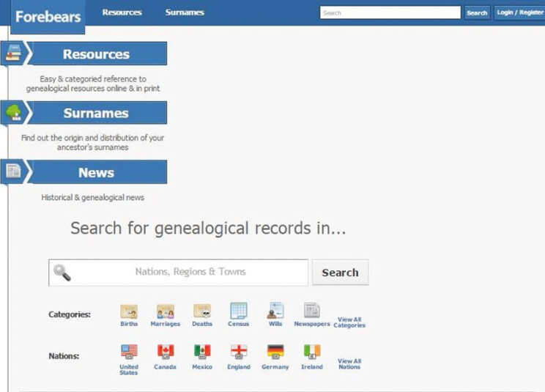The image size is (545, 392).
Task: Open the Marriages category icon
Action: pyautogui.click(x=166, y=311)
